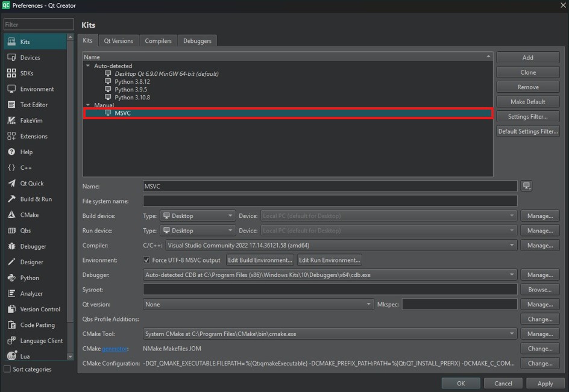This screenshot has width=569, height=392.
Task: Switch to the Kits tab
Action: 88,40
